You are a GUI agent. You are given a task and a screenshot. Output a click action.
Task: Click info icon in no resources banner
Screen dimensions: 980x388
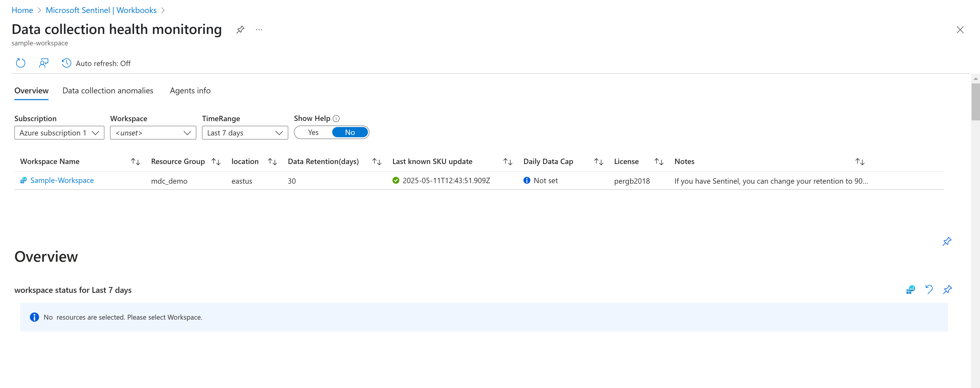click(x=34, y=317)
